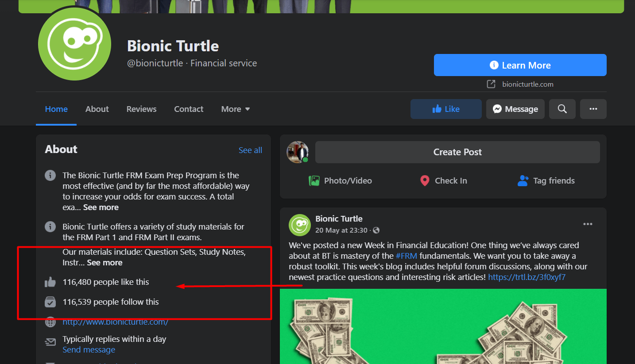635x364 pixels.
Task: Expand the first About description See more
Action: pos(101,207)
